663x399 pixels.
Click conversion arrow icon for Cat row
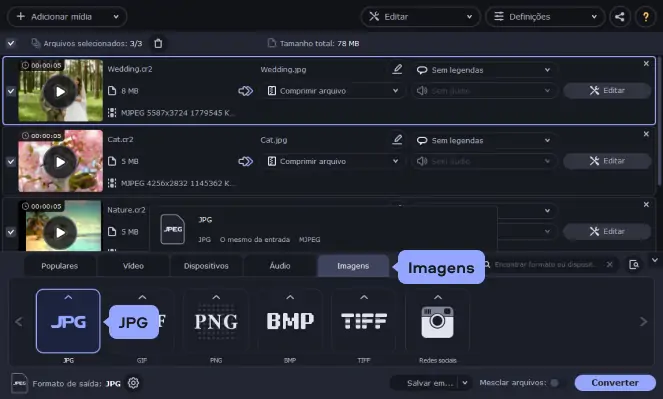pyautogui.click(x=246, y=161)
